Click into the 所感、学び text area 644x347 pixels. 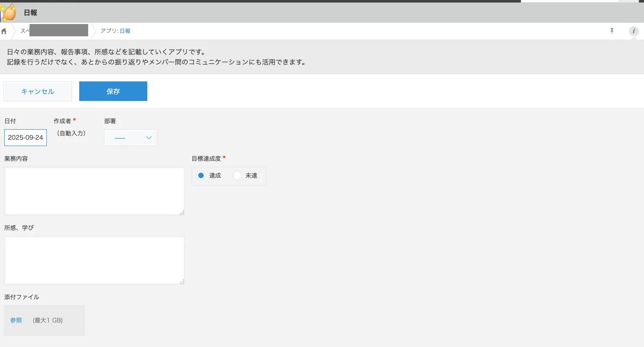click(94, 260)
